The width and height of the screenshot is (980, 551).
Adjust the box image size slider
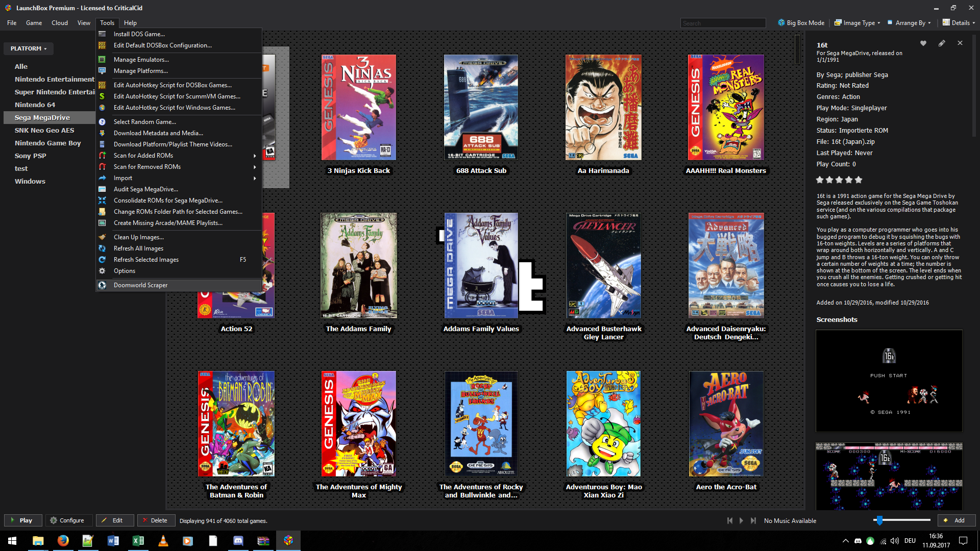tap(879, 520)
